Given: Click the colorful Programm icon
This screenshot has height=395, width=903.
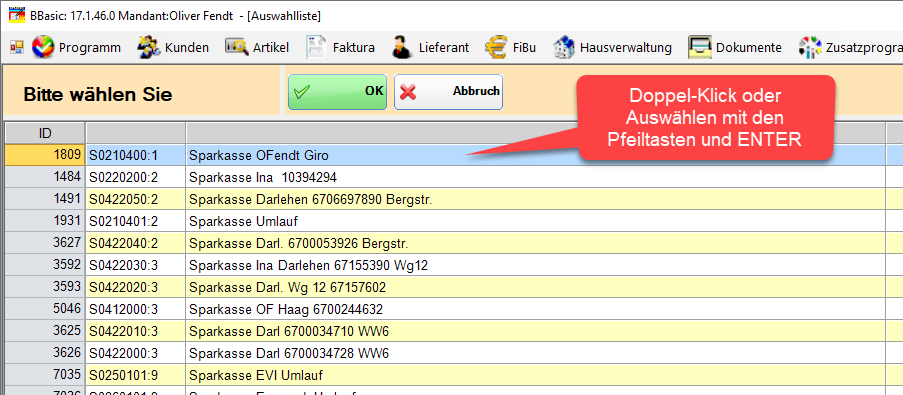Looking at the screenshot, I should pyautogui.click(x=42, y=47).
